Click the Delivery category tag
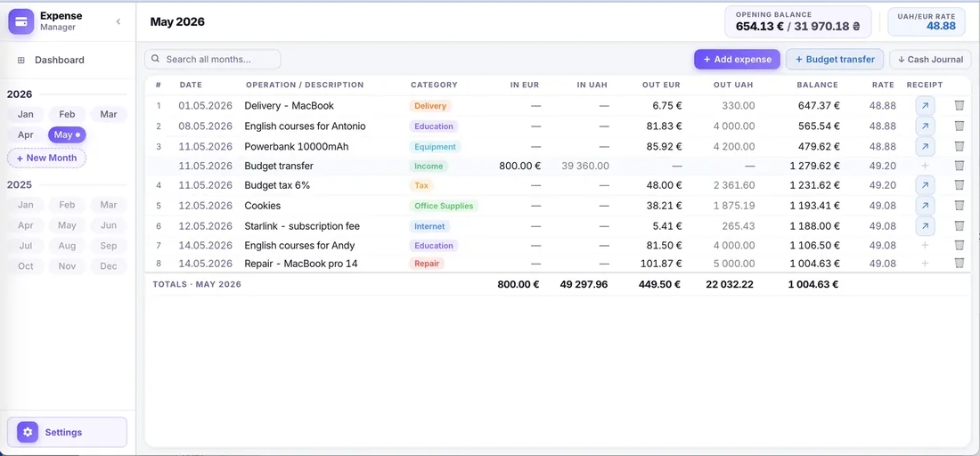The image size is (980, 456). pos(430,106)
